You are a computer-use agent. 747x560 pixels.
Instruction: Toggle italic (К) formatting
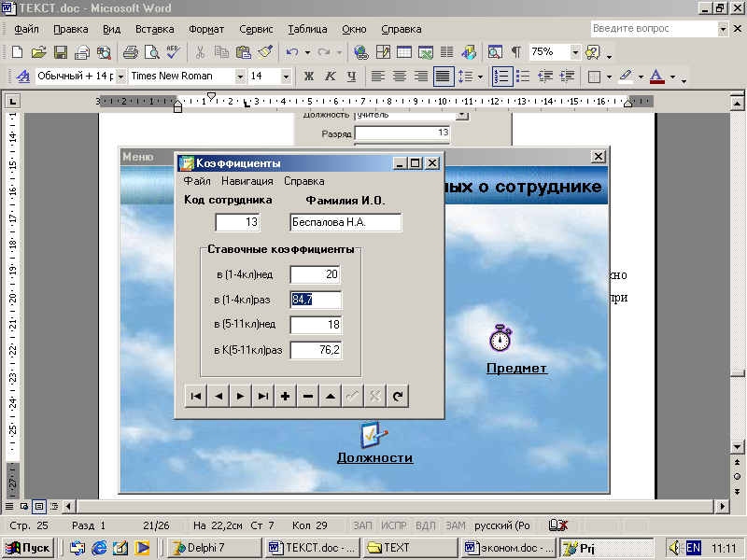tap(330, 77)
